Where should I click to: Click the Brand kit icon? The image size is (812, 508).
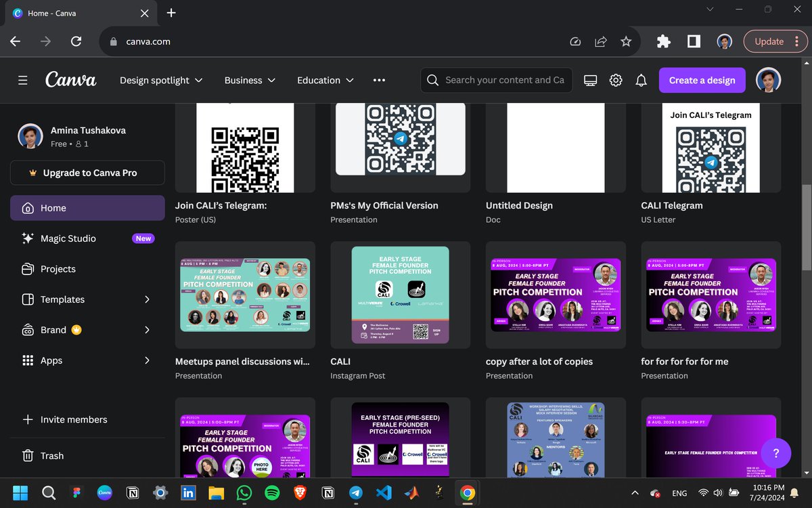[x=28, y=330]
